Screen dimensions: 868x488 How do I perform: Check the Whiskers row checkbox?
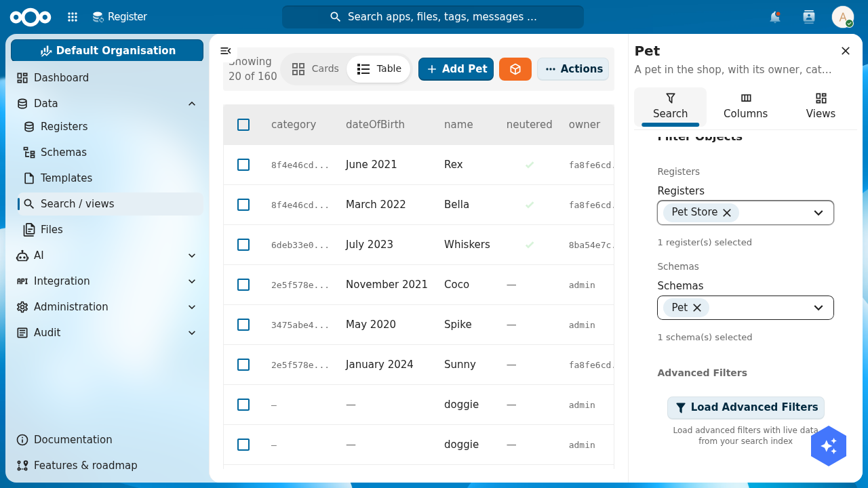[x=243, y=245]
